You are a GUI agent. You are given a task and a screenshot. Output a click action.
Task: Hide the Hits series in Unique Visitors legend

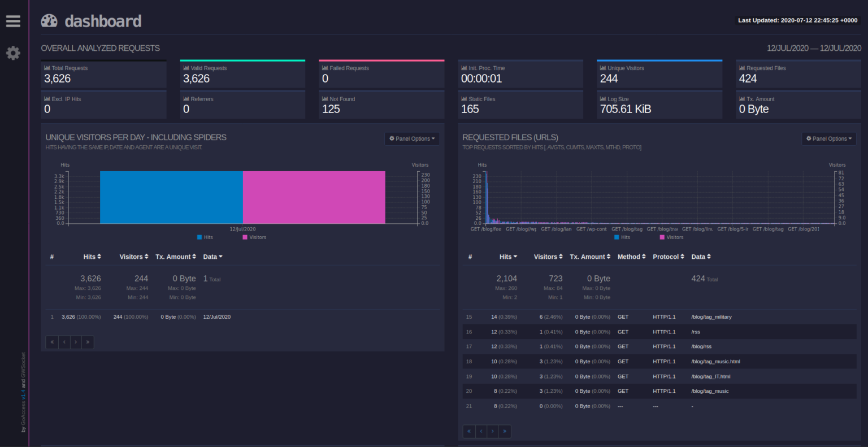point(205,237)
